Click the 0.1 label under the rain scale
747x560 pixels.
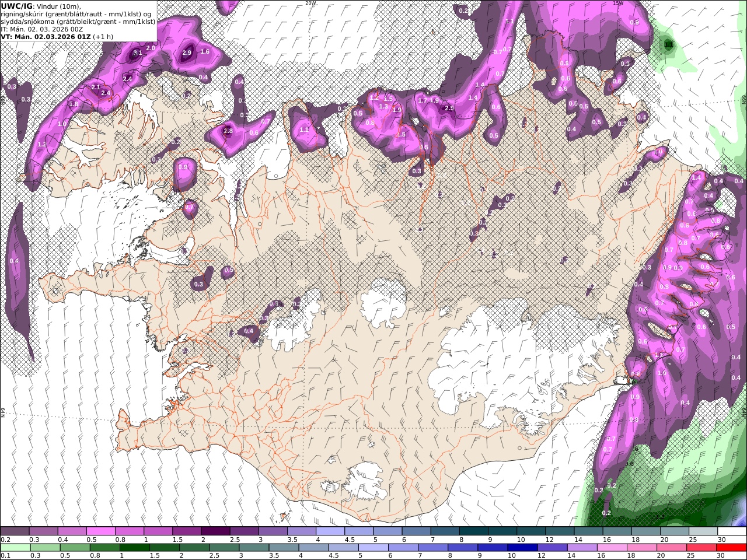click(x=4, y=556)
